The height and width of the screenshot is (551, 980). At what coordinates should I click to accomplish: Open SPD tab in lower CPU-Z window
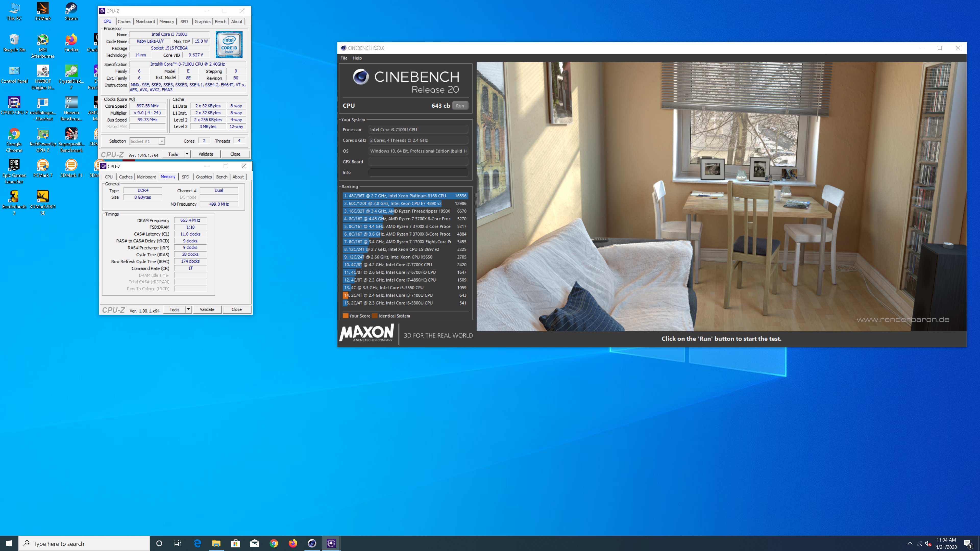[x=185, y=177]
